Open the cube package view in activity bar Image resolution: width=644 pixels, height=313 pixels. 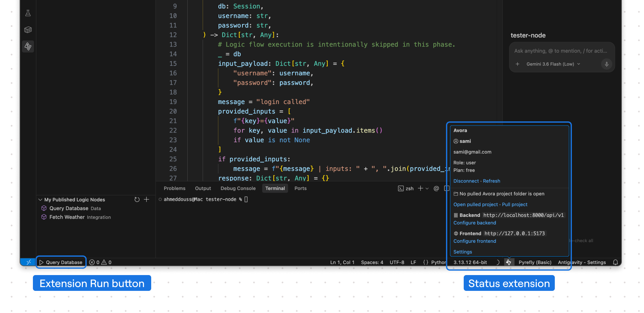point(28,30)
